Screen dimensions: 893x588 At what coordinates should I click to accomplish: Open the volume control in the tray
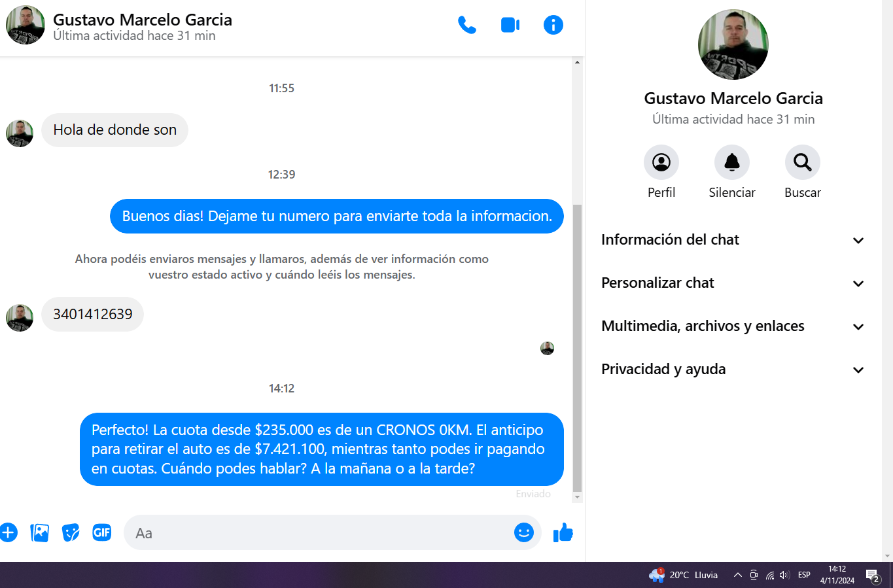[x=785, y=575]
